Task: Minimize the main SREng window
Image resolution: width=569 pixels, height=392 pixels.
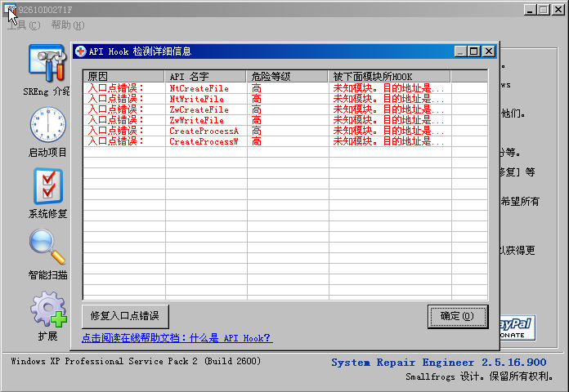Action: 531,10
